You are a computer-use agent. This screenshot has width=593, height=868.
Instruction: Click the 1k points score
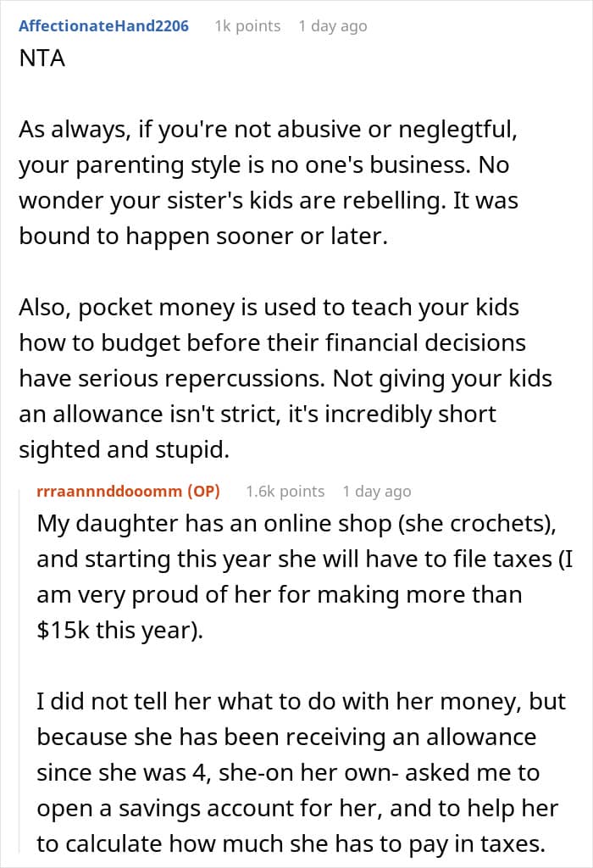247,26
